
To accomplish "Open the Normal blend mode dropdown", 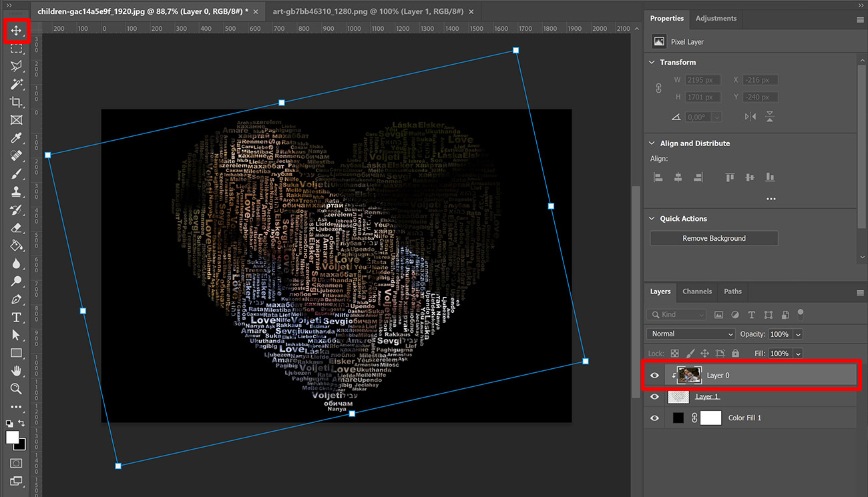I will click(690, 334).
